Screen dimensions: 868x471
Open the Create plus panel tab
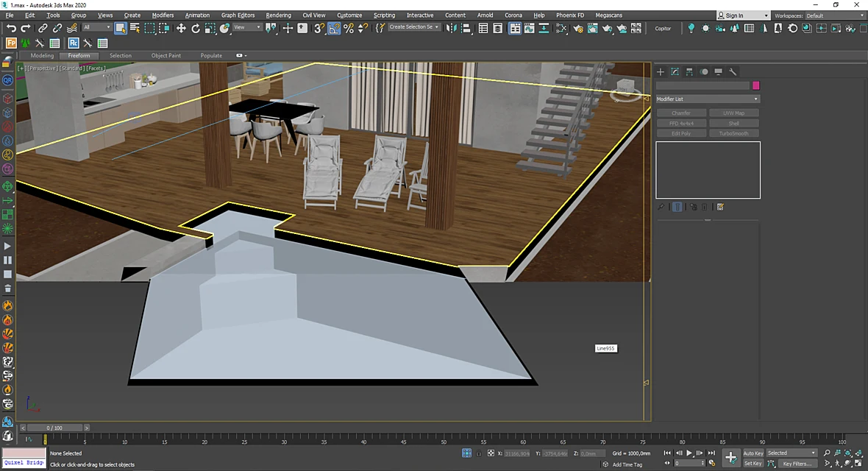(661, 71)
